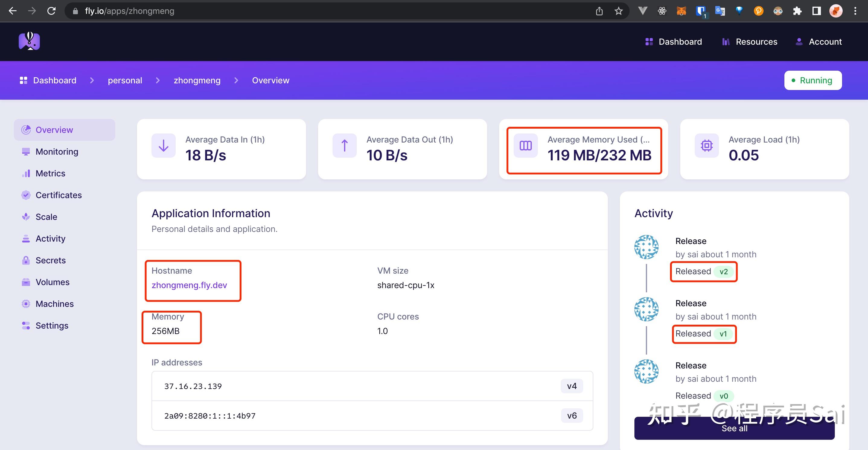Open the MetaMask fox extension

pos(681,11)
